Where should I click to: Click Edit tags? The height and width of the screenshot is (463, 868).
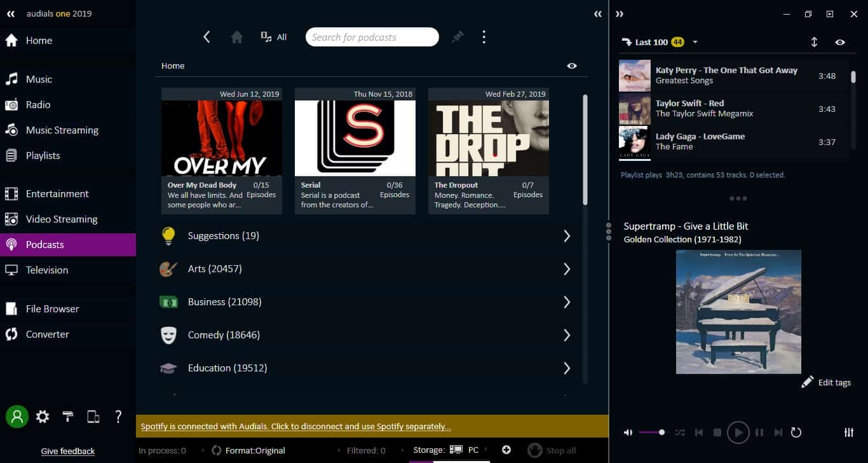pos(826,382)
